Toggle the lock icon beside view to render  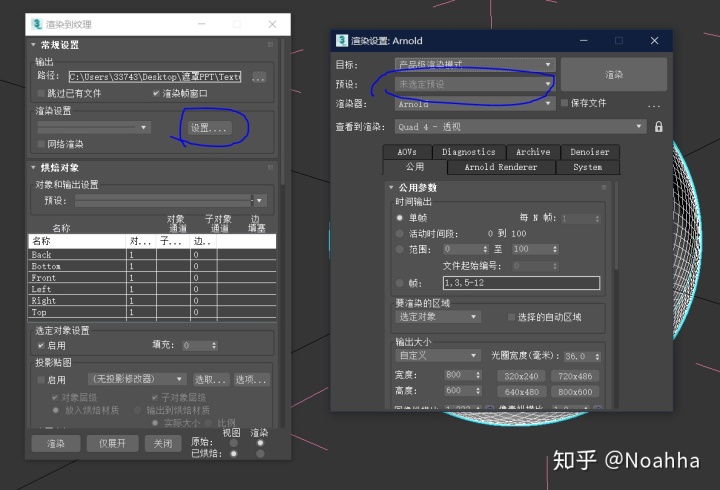[658, 127]
